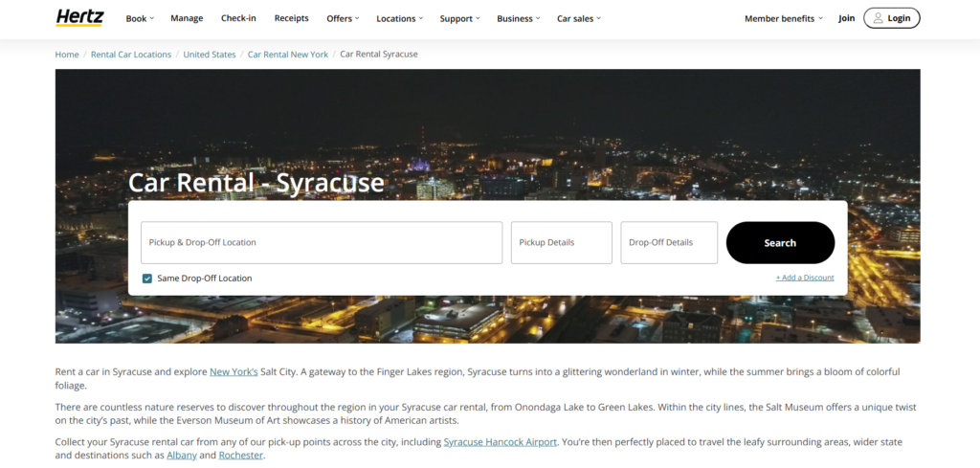Click the Login button
The height and width of the screenshot is (468, 980).
[x=891, y=18]
